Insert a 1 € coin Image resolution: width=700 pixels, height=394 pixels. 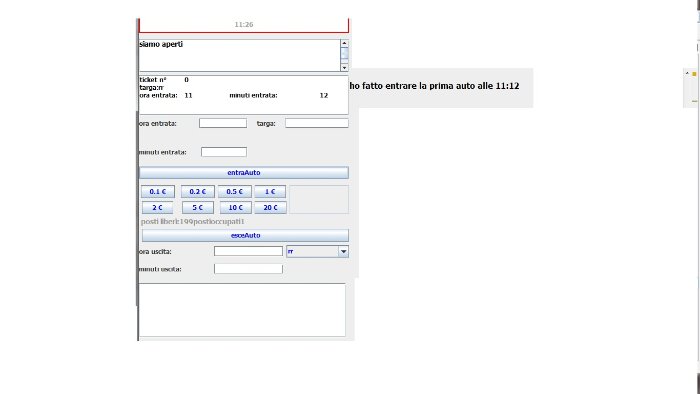click(270, 191)
